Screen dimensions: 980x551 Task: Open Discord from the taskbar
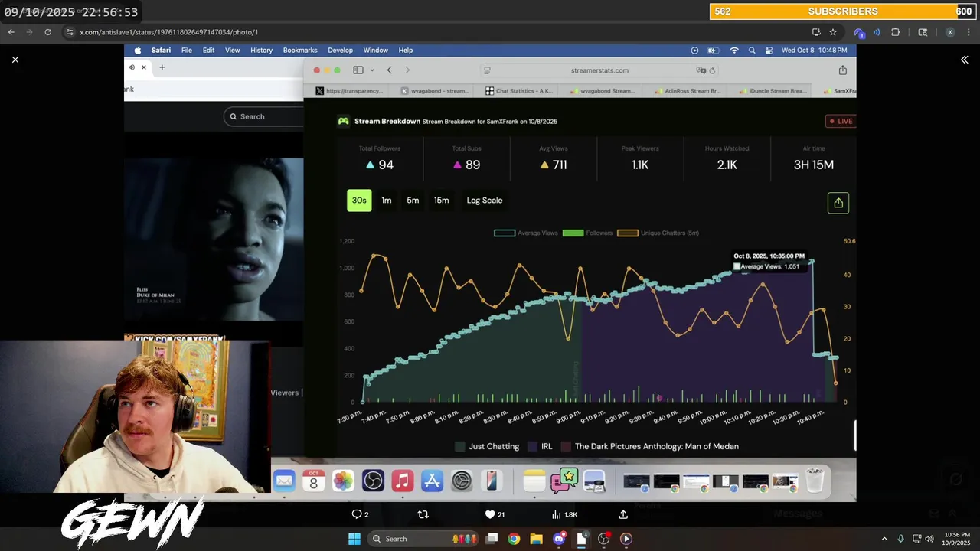pos(559,539)
